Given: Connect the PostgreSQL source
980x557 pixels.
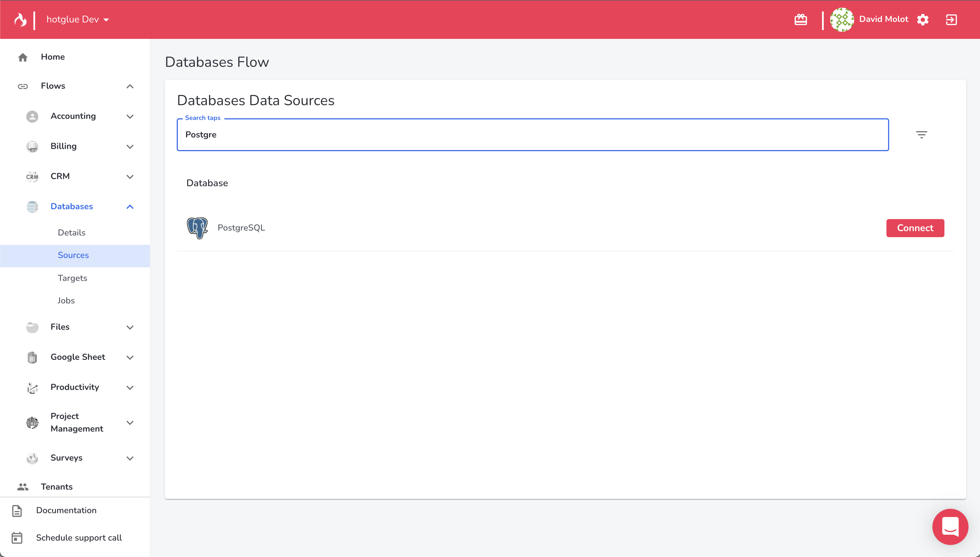Looking at the screenshot, I should [x=915, y=228].
